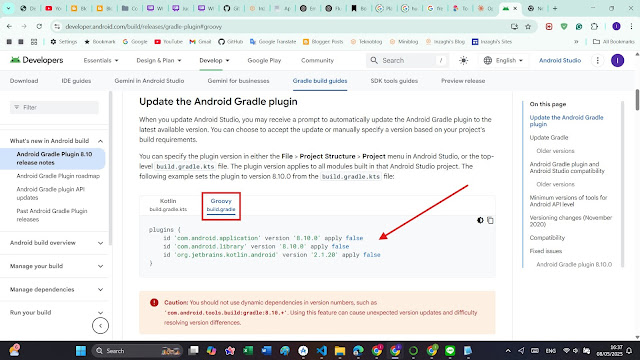Click the Search input field
The image size is (640, 360).
(407, 60)
